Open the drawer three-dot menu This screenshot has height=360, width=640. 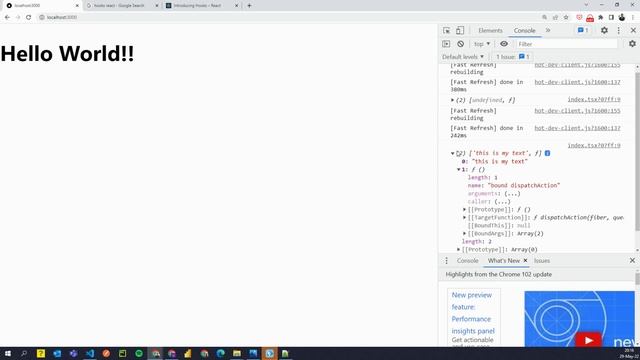447,260
